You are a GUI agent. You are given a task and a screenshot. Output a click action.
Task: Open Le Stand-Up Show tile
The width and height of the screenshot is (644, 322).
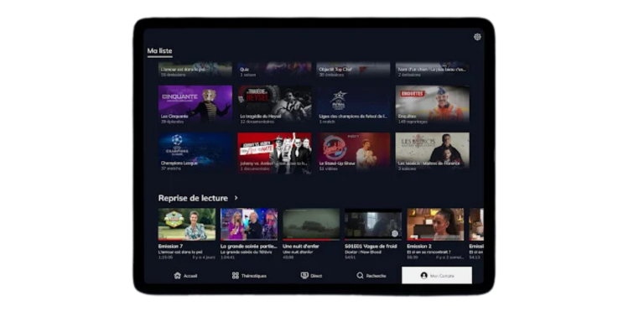[354, 152]
